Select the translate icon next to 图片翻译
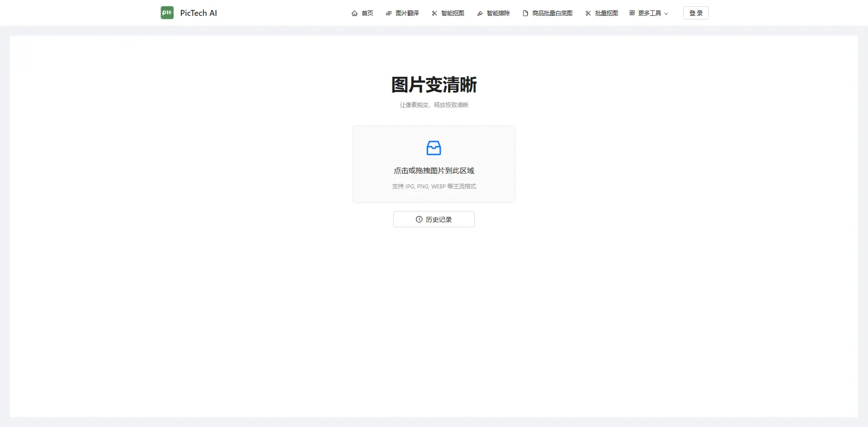 (389, 13)
